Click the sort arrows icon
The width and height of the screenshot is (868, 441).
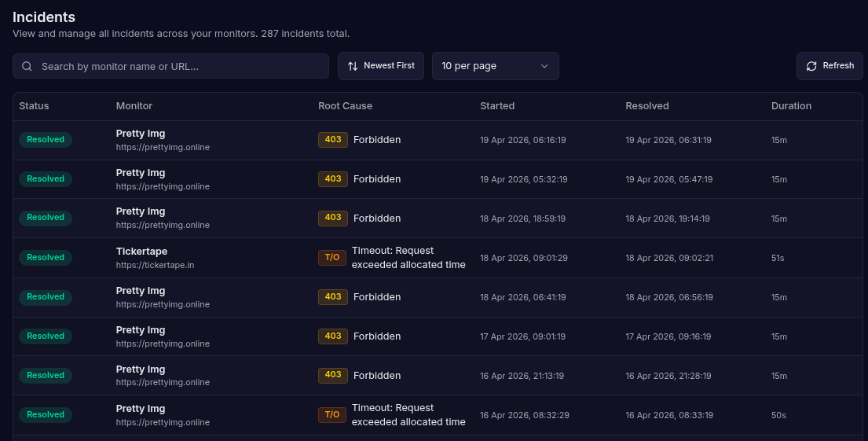tap(353, 67)
